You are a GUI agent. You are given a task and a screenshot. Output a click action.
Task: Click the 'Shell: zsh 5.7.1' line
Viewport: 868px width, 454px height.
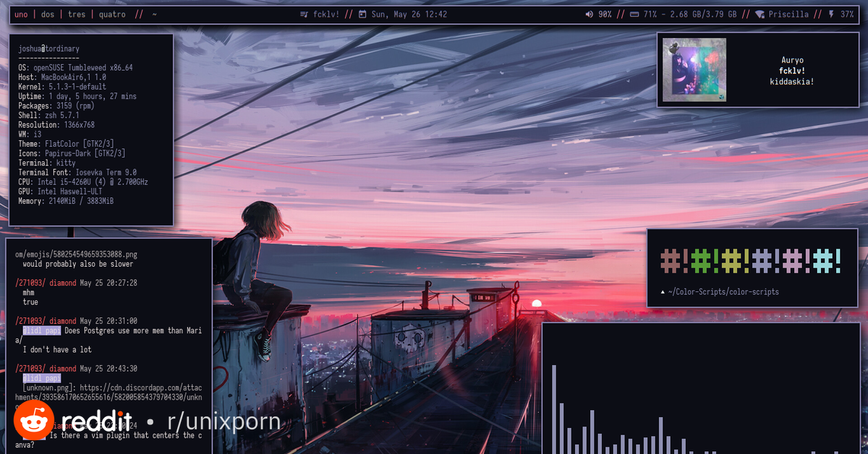(x=49, y=115)
